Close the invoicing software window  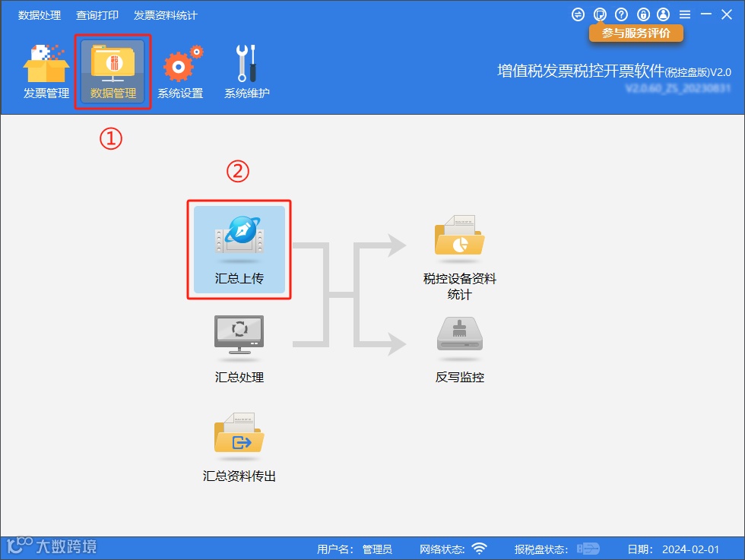pyautogui.click(x=727, y=14)
